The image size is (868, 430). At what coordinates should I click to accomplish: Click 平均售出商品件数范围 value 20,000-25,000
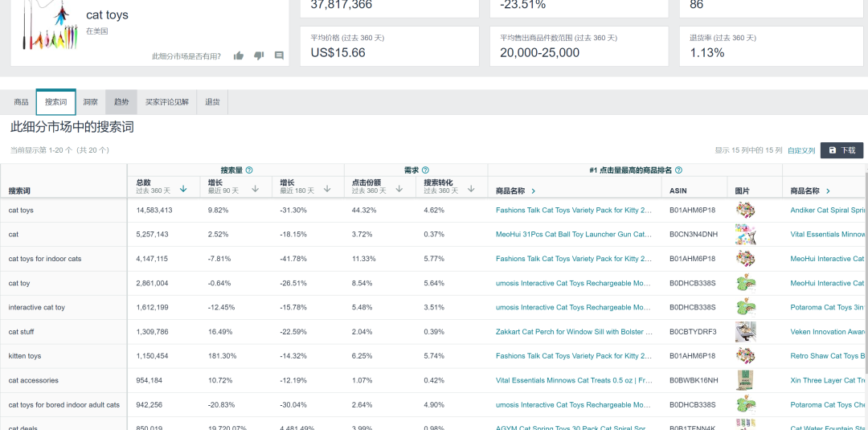pyautogui.click(x=540, y=52)
